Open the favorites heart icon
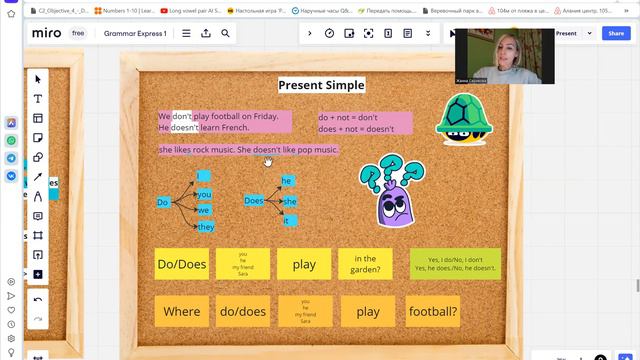The height and width of the screenshot is (360, 640). point(11,310)
